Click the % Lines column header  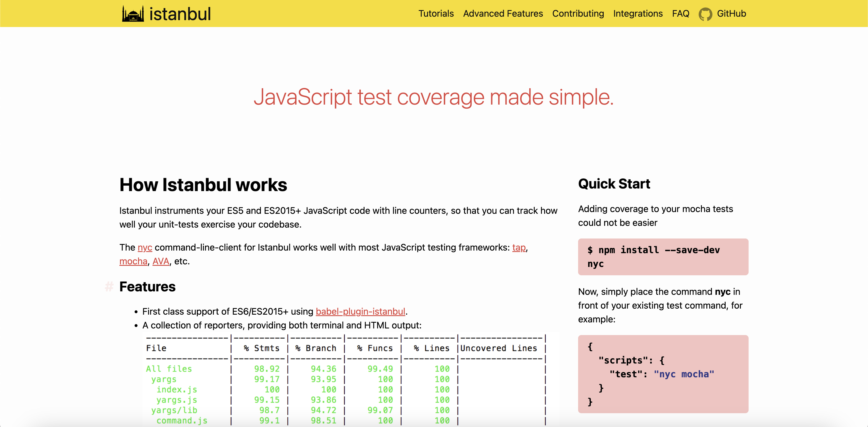point(432,349)
